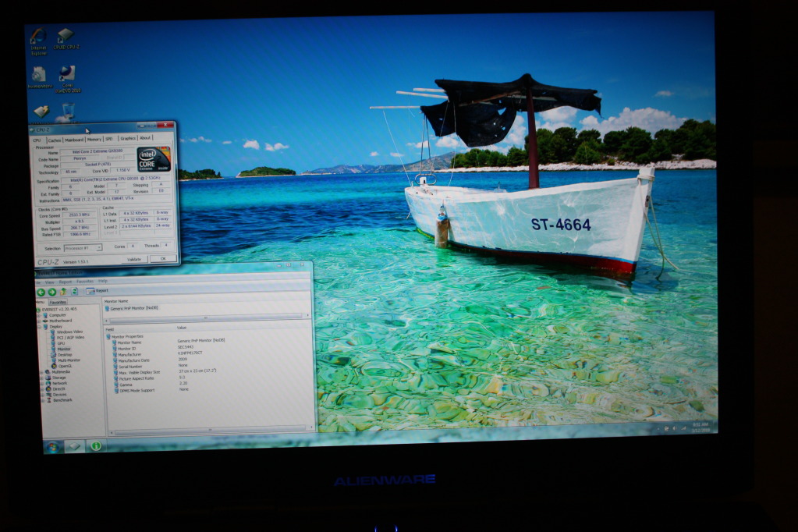Click the Intel Core logo in CPU-Z
The height and width of the screenshot is (532, 798).
click(x=154, y=159)
